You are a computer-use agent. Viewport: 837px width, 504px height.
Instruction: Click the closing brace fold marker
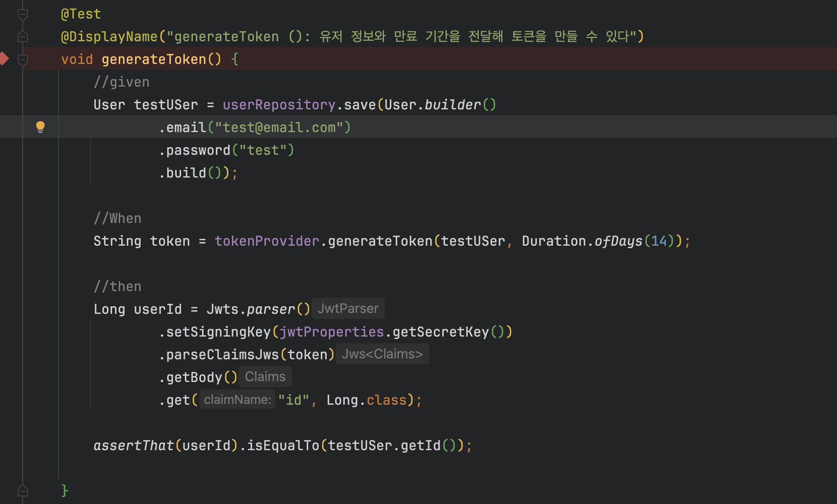click(23, 491)
